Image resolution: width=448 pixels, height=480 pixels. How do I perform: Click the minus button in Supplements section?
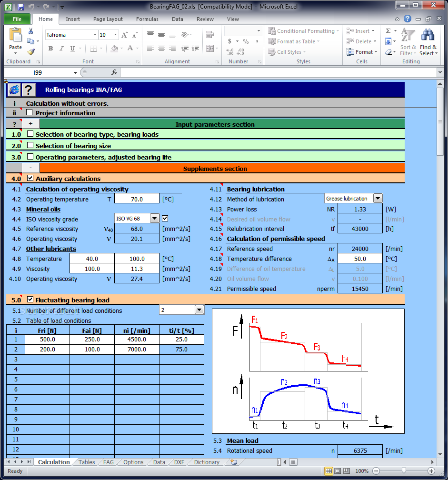(x=30, y=168)
